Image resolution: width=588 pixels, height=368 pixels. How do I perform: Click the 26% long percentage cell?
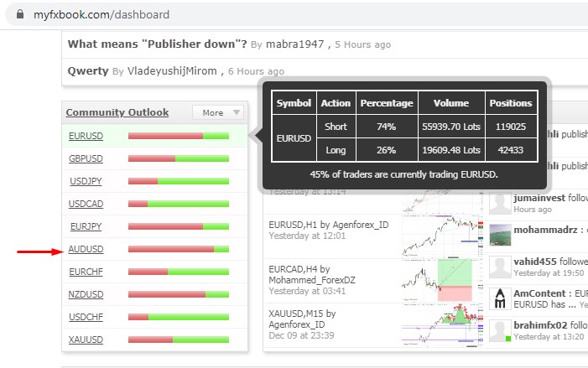387,150
